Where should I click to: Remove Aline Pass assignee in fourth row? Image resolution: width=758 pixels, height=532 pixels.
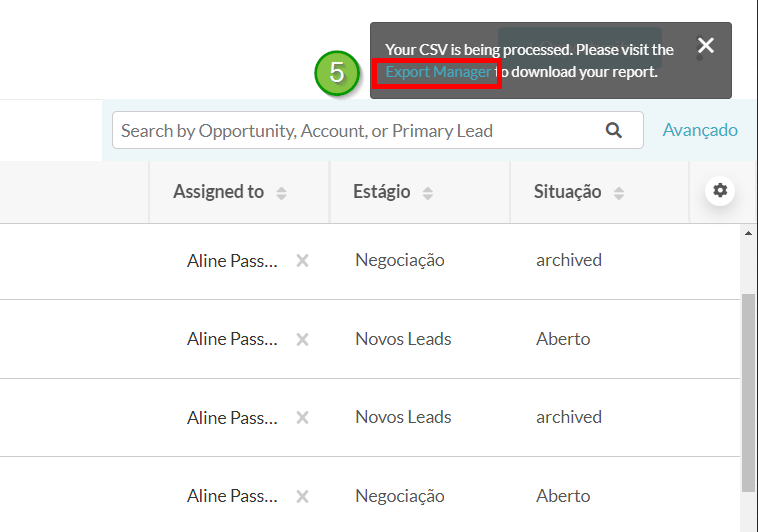tap(303, 496)
